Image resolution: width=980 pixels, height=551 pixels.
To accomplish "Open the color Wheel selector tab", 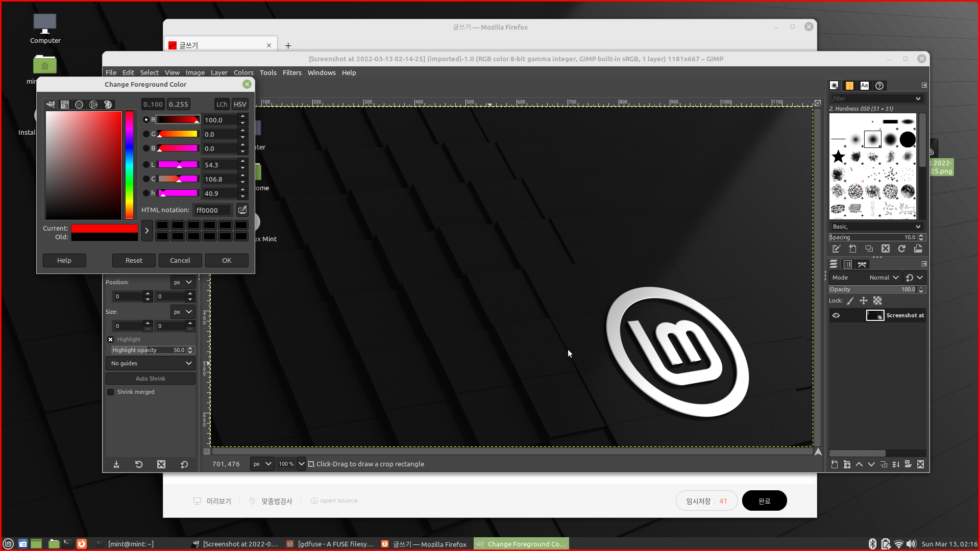I will point(93,104).
